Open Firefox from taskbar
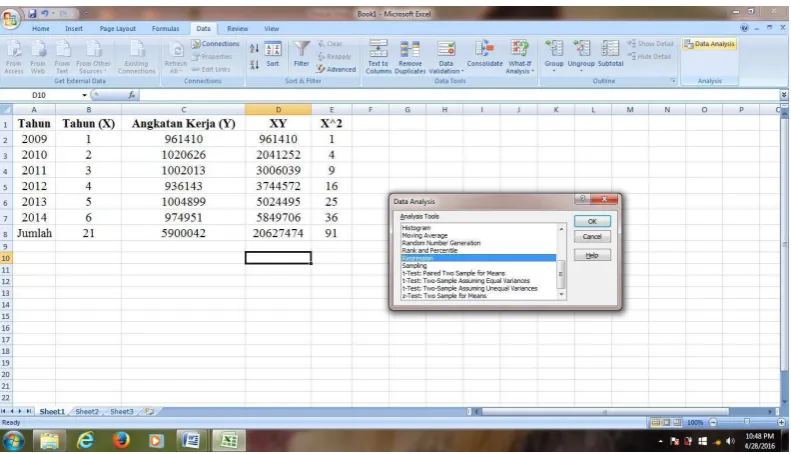The height and width of the screenshot is (454, 791). click(121, 441)
